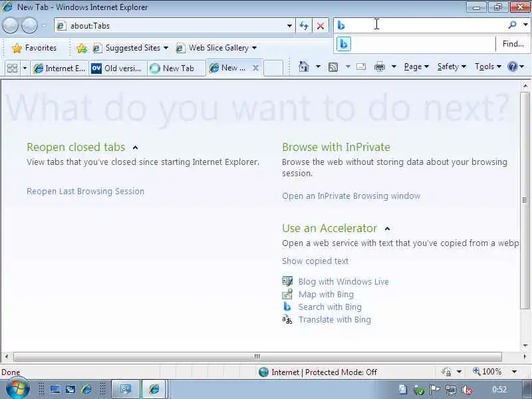Click the Read Mail envelope icon
Image resolution: width=532 pixels, height=399 pixels.
coord(361,66)
